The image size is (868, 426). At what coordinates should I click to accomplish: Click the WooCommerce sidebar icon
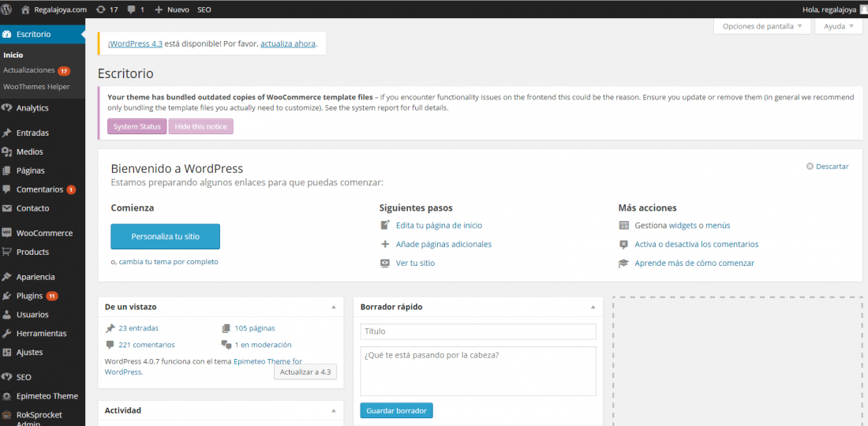click(6, 233)
